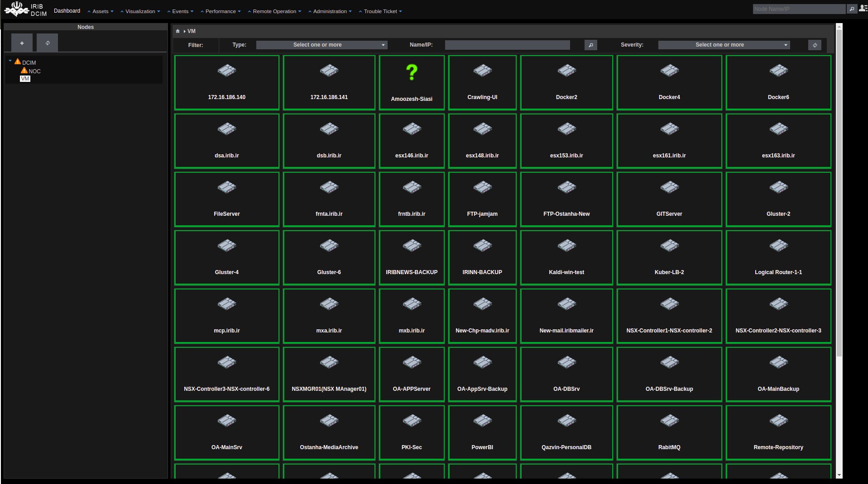Click the home breadcrumb icon
868x484 pixels.
tap(178, 31)
